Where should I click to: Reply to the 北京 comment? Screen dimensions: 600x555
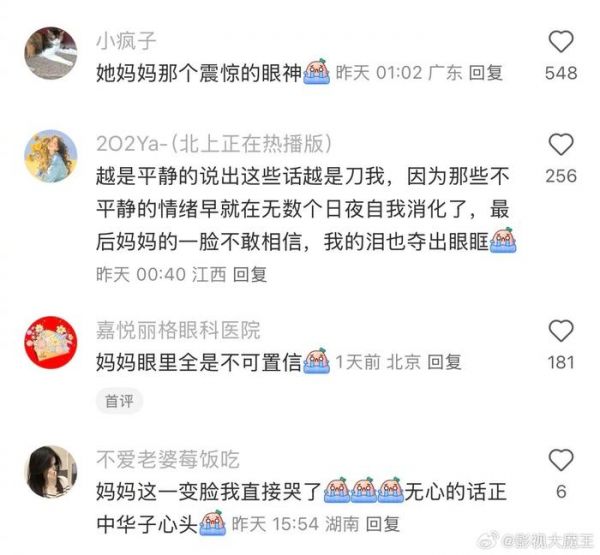pos(444,362)
